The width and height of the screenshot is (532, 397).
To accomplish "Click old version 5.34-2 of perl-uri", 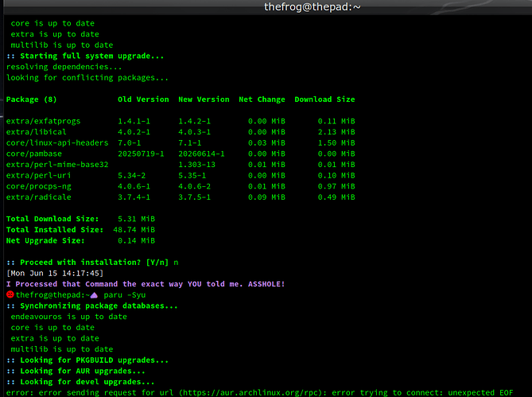I will pyautogui.click(x=132, y=175).
